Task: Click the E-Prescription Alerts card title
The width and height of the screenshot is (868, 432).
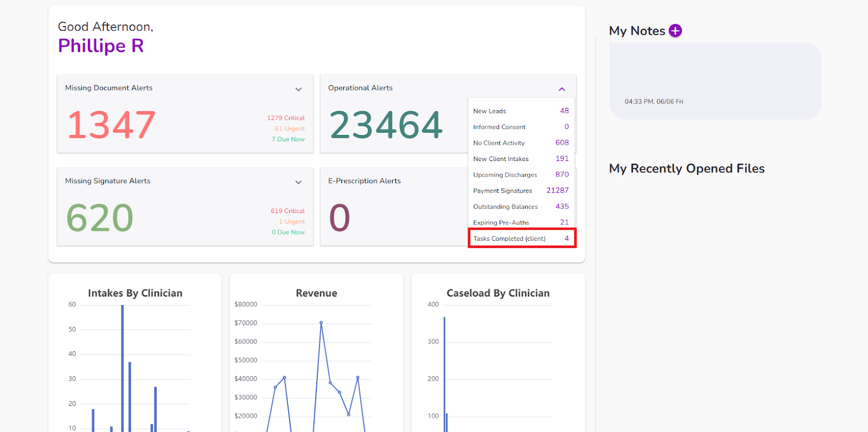Action: pyautogui.click(x=365, y=181)
